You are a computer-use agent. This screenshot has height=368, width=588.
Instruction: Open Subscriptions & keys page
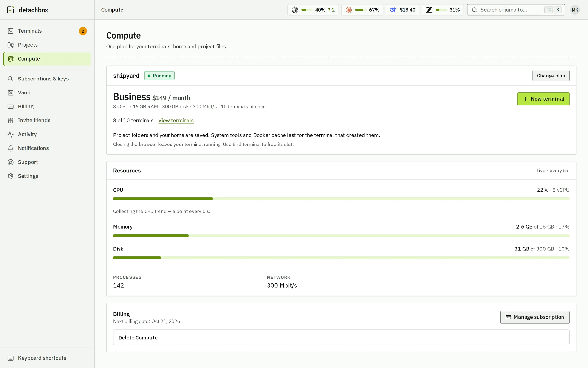47,79
